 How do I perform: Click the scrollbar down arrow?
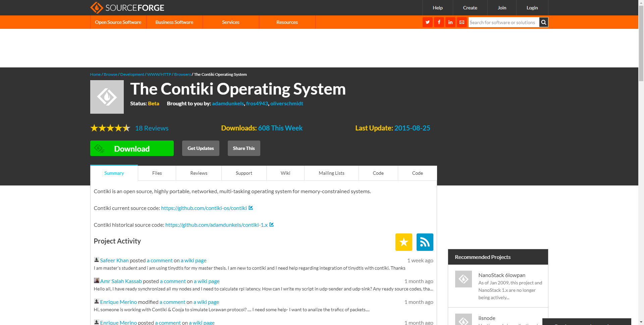click(x=641, y=322)
